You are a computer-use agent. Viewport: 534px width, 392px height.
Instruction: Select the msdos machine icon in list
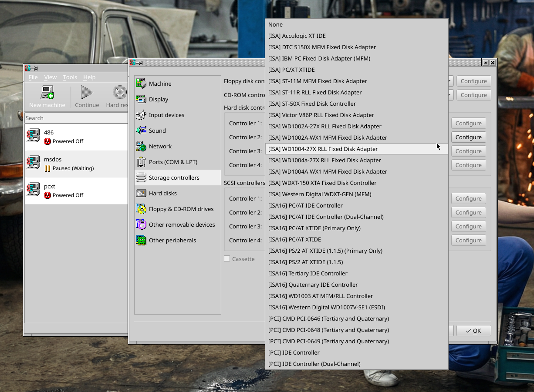pos(33,163)
